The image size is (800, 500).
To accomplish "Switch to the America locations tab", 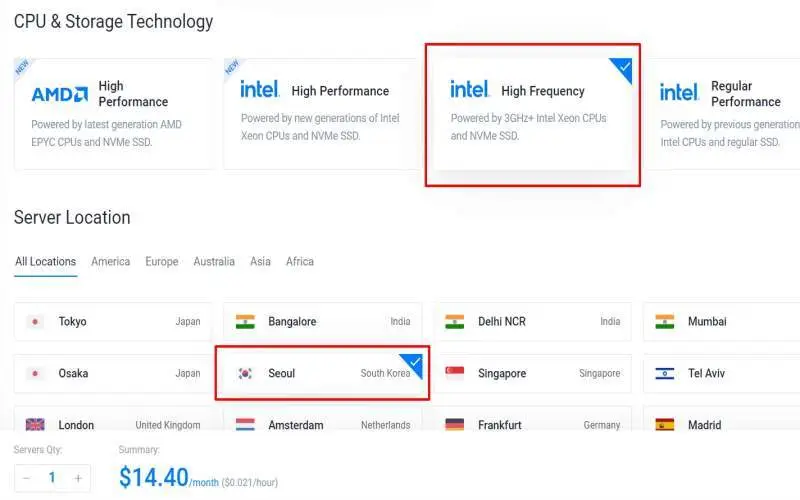I will (110, 262).
